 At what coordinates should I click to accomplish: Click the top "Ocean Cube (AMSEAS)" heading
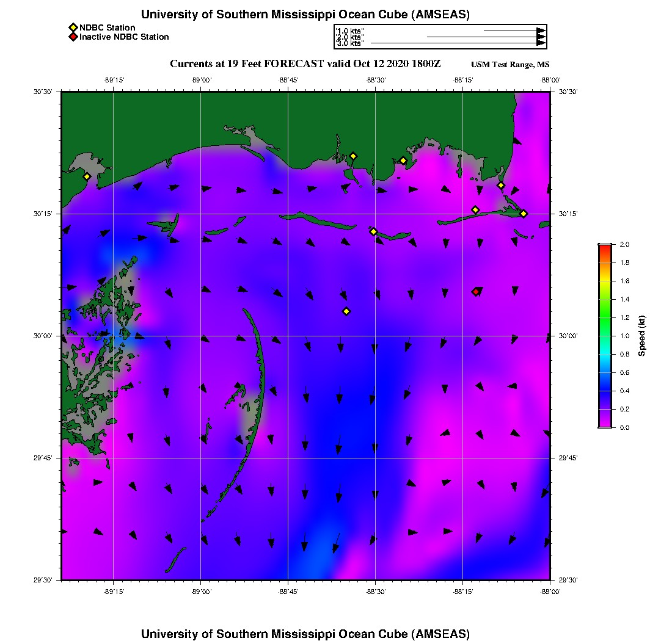[x=305, y=15]
